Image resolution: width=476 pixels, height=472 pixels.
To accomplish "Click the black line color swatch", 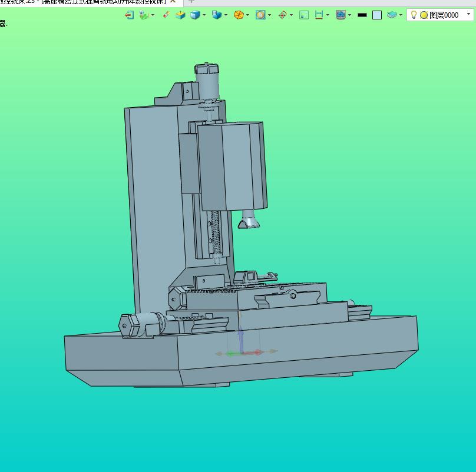I will pyautogui.click(x=362, y=15).
